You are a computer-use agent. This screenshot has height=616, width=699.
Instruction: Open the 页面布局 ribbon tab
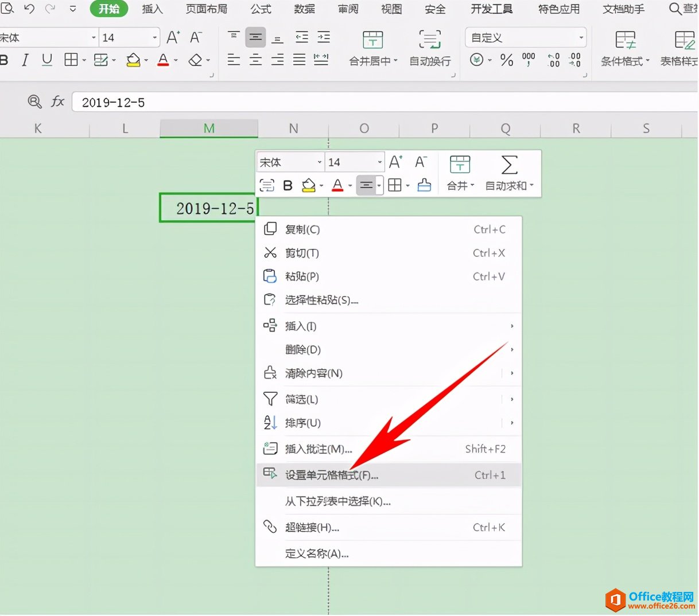click(x=207, y=9)
